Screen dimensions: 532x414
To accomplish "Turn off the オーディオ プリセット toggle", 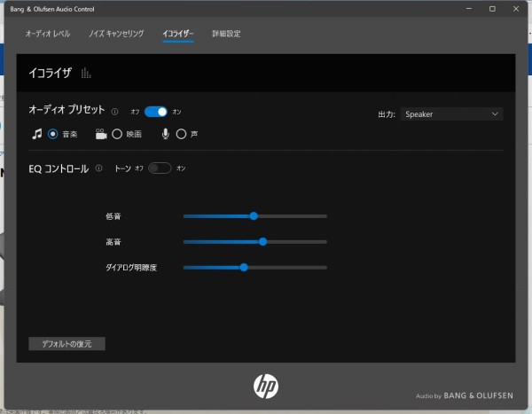I will click(x=156, y=112).
